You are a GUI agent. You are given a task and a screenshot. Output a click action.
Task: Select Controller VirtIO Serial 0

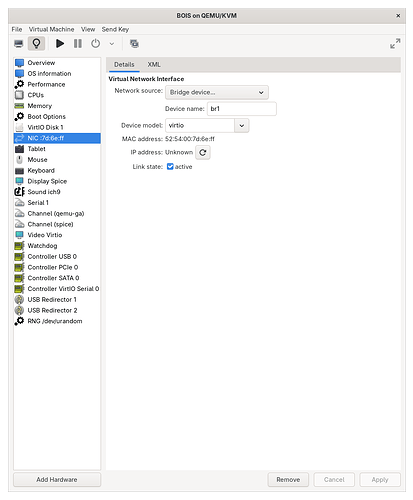(57, 289)
